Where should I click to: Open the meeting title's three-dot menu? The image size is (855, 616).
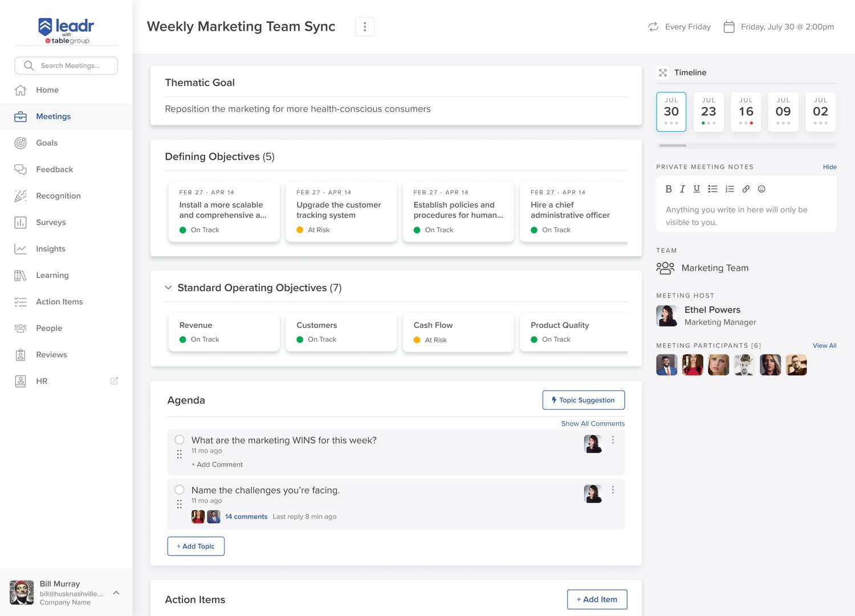(x=364, y=26)
